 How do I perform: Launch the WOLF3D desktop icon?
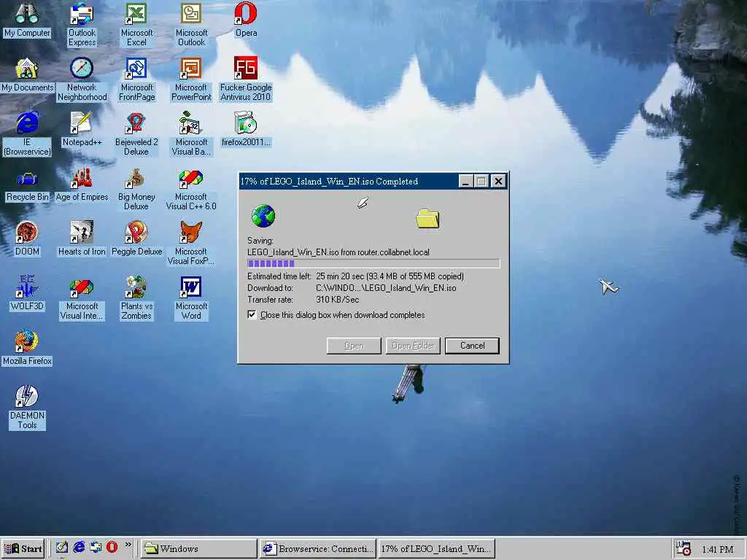27,293
